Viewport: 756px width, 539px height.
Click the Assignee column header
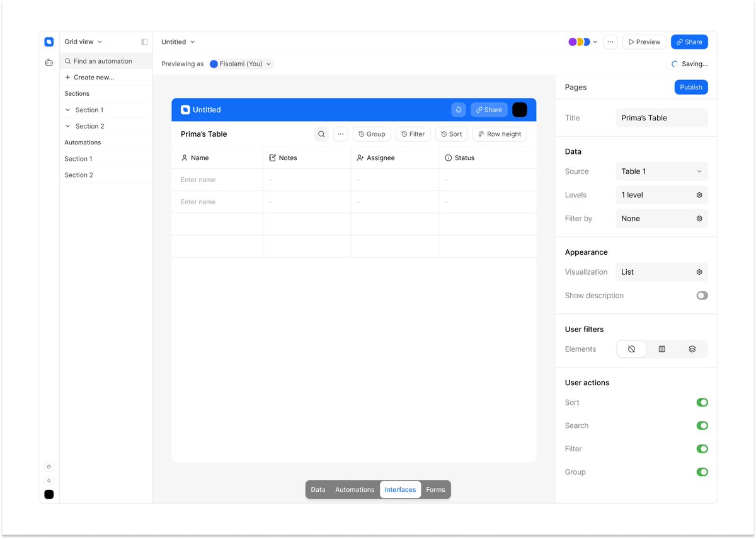tap(395, 158)
